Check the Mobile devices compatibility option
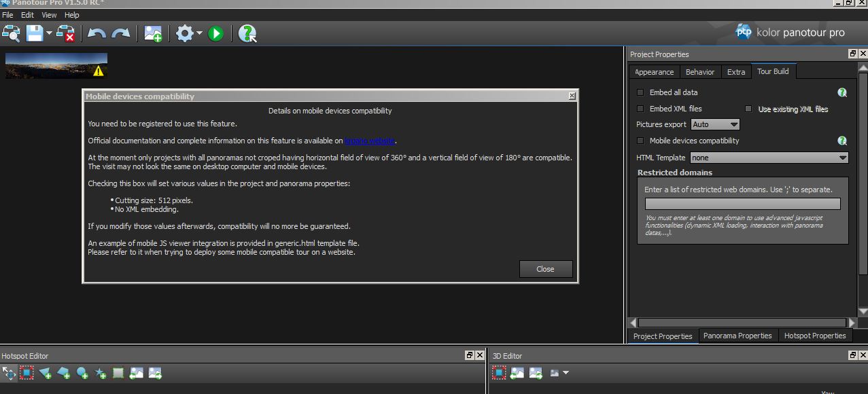This screenshot has height=394, width=868. tap(640, 141)
